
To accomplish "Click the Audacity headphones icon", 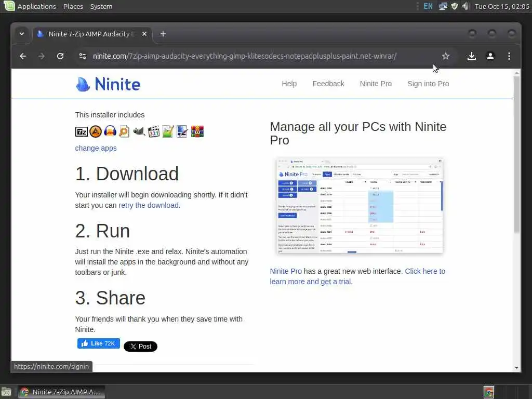I will [x=110, y=131].
